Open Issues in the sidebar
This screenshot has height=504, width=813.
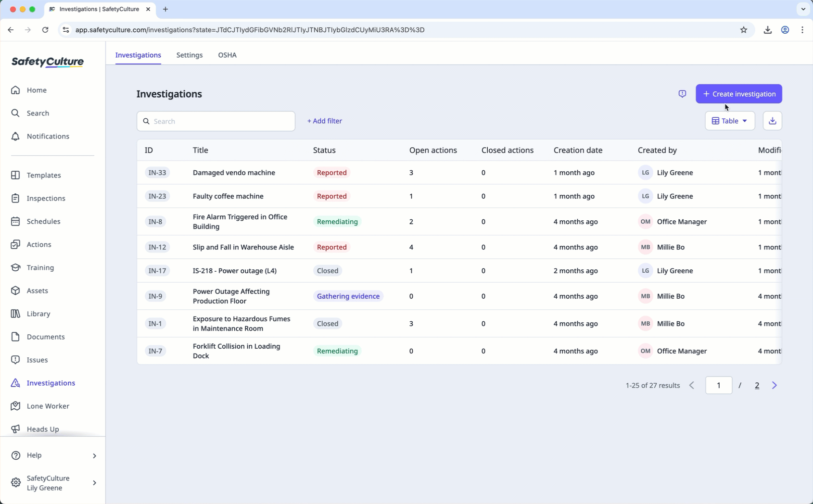tap(37, 360)
